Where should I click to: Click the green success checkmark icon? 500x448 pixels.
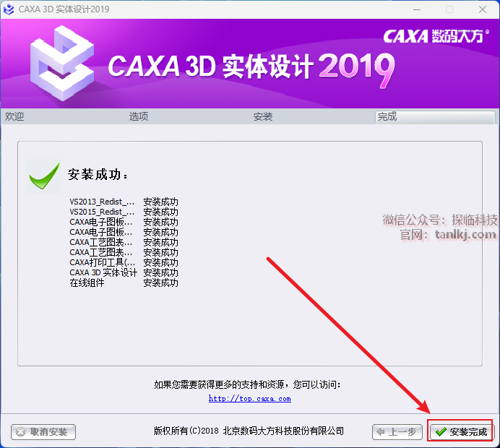(43, 176)
